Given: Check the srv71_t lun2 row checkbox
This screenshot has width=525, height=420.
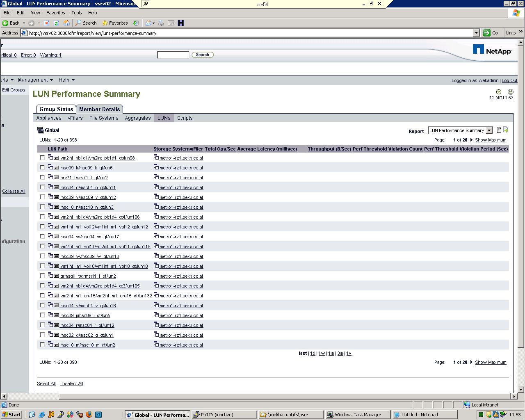Looking at the screenshot, I should click(42, 178).
